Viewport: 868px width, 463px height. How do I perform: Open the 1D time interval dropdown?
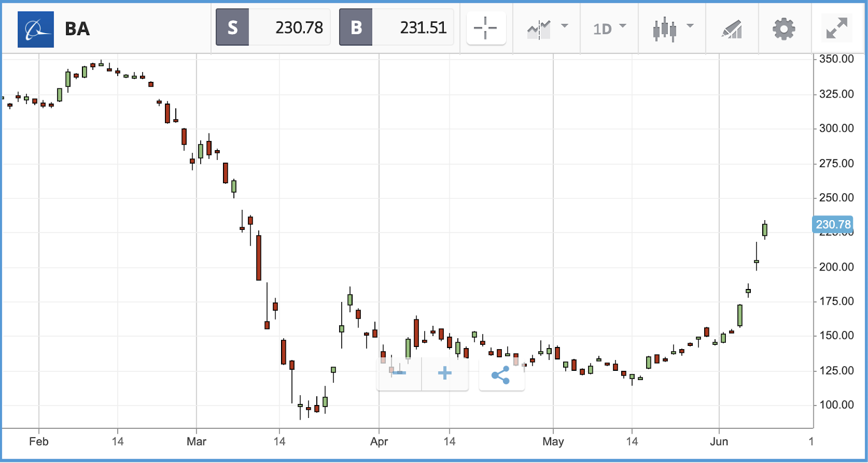tap(609, 29)
